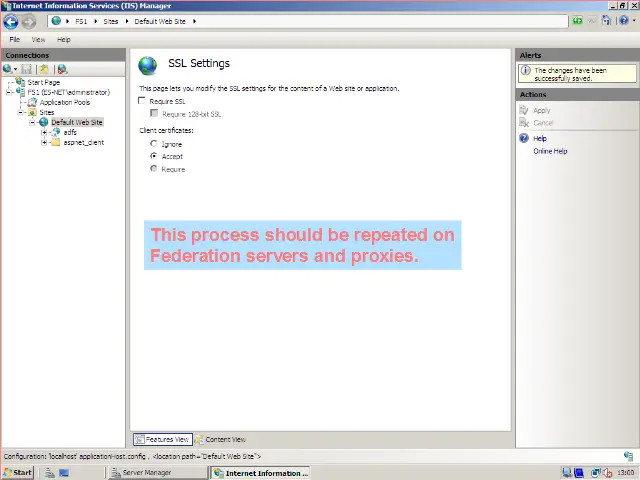Screen dimensions: 640x480
Task: Open the dropdown arrow beside the Help toolbar icon
Action: point(634,20)
